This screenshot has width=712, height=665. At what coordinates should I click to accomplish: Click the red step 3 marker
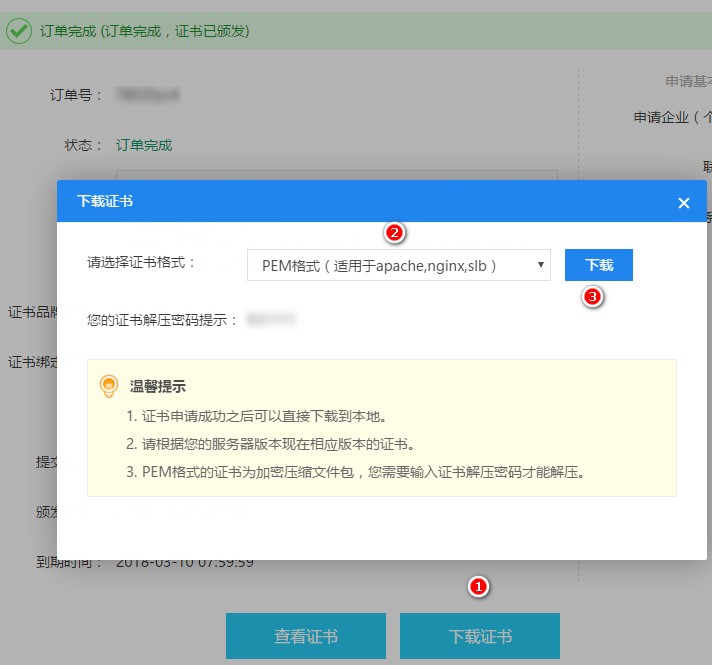[x=593, y=297]
